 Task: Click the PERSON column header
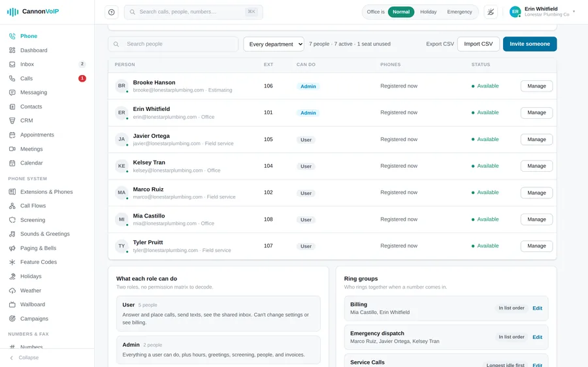coord(125,65)
